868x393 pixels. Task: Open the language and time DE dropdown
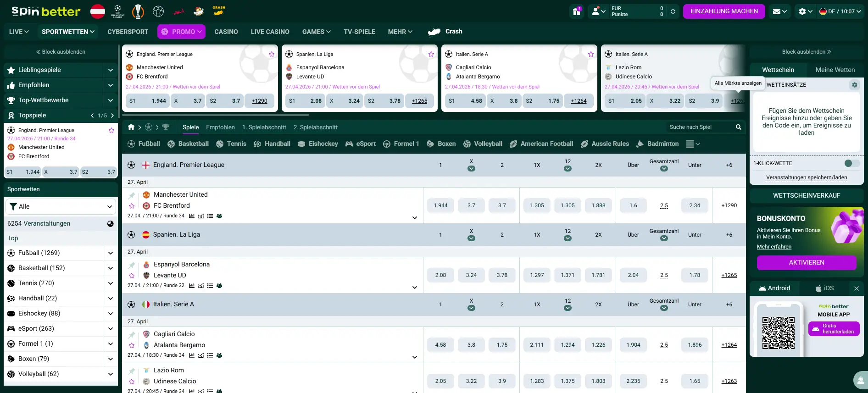(840, 11)
